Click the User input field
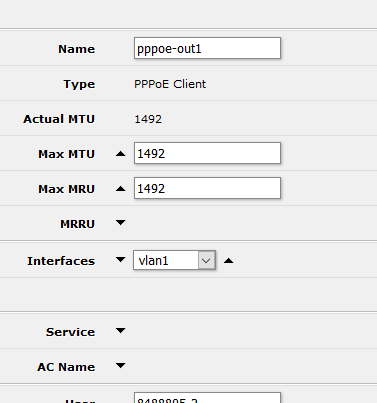This screenshot has height=403, width=377. click(x=207, y=398)
